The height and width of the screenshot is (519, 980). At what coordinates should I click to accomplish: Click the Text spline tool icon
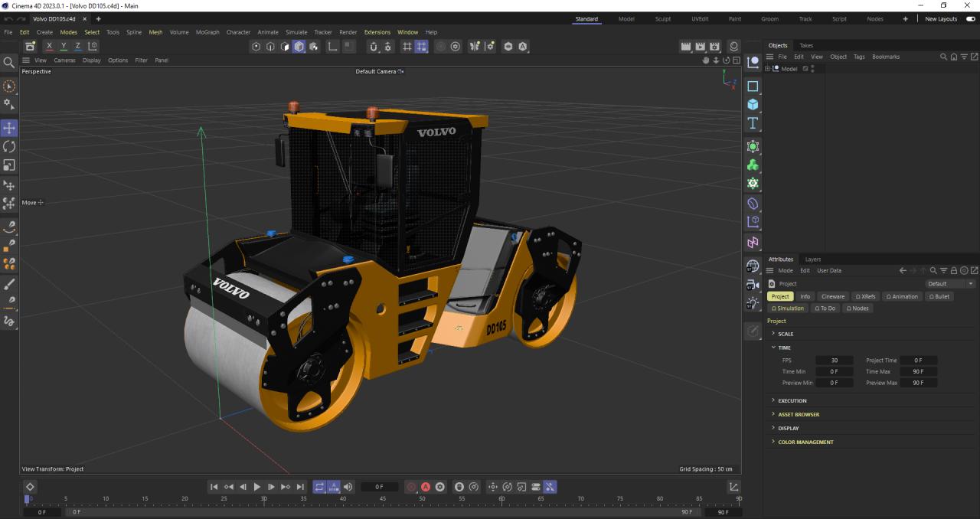[x=753, y=123]
